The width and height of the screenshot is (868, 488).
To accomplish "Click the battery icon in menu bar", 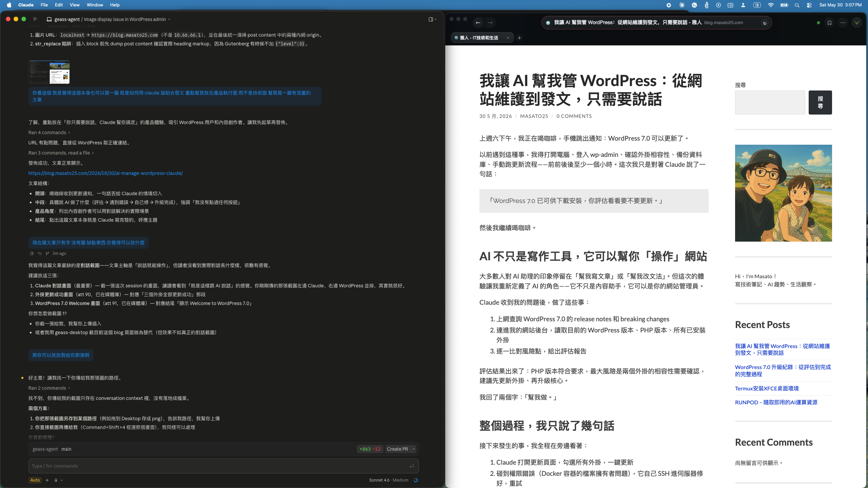I will 784,5.
